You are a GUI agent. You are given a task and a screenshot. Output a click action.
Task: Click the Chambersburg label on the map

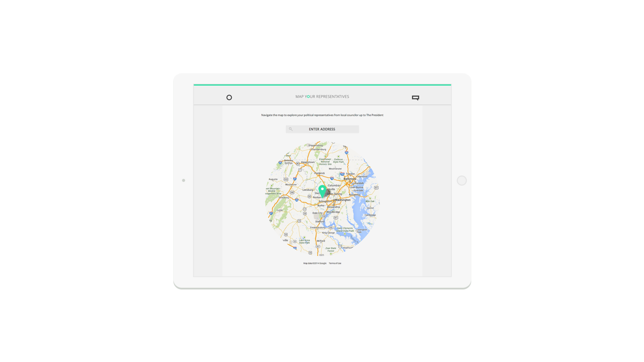[x=318, y=149]
